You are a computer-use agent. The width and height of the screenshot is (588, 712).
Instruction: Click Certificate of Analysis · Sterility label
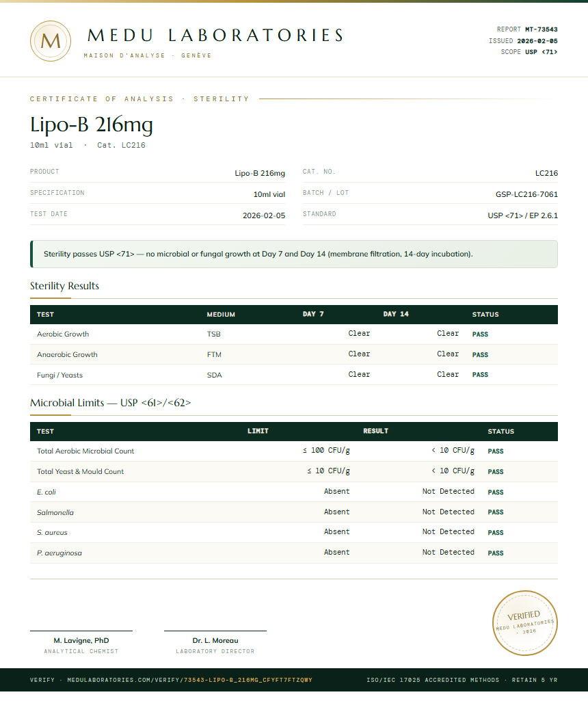coord(140,99)
